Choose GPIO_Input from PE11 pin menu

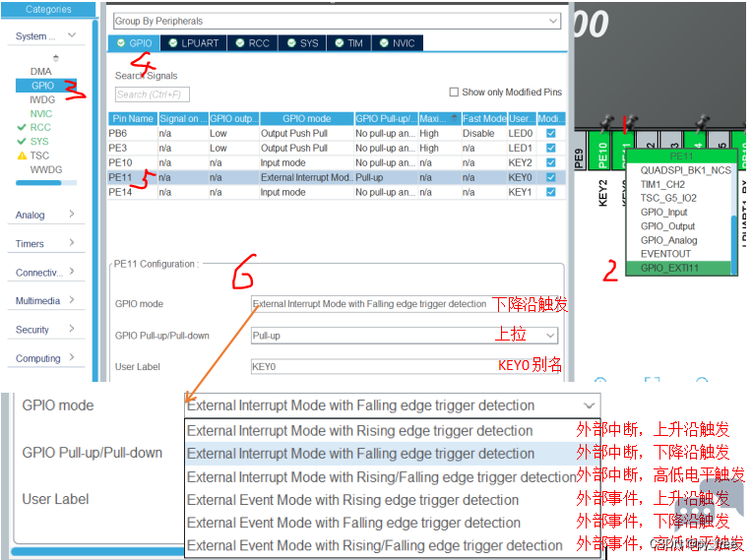tap(663, 213)
